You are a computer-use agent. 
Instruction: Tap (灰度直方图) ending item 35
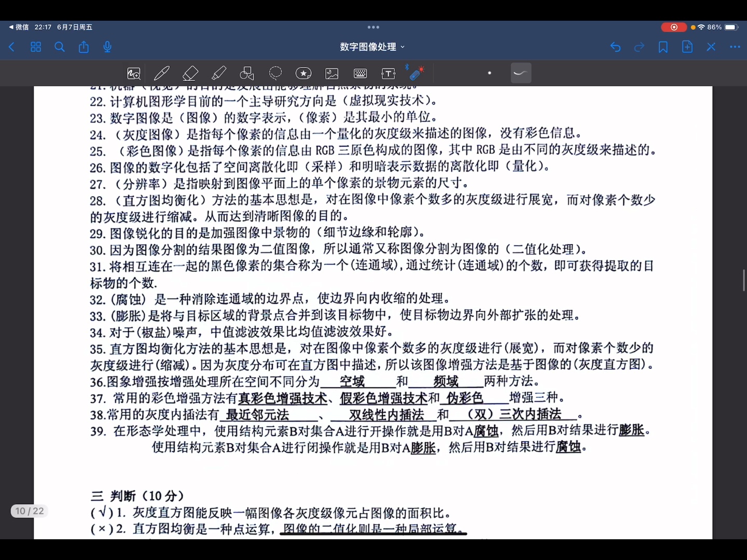click(x=611, y=365)
